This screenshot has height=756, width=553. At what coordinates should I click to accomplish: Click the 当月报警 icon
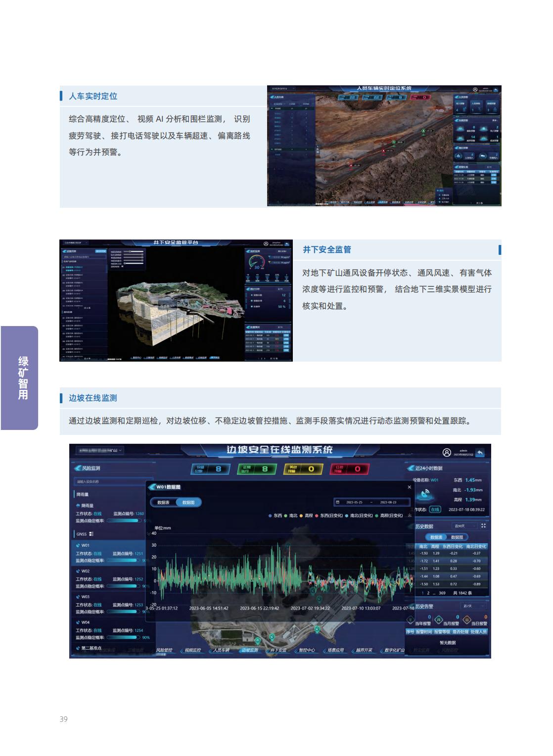(x=438, y=620)
